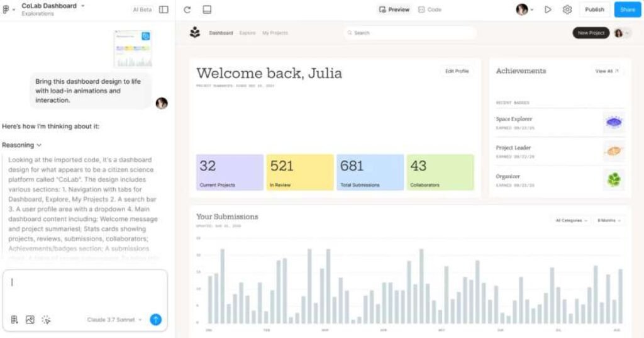644x338 pixels.
Task: Click the reload preview icon
Action: click(x=187, y=10)
